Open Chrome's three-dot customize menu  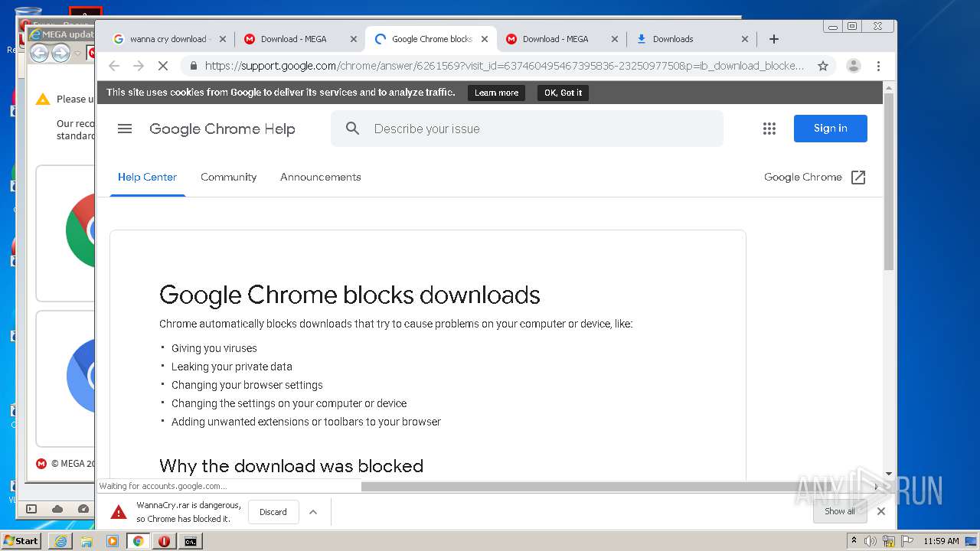point(879,66)
